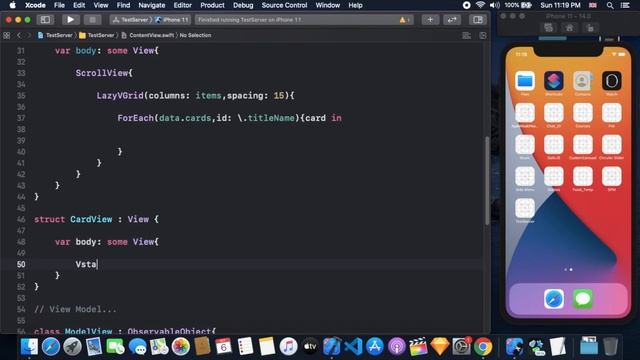Choose the iPhone 11 run destination

(173, 20)
